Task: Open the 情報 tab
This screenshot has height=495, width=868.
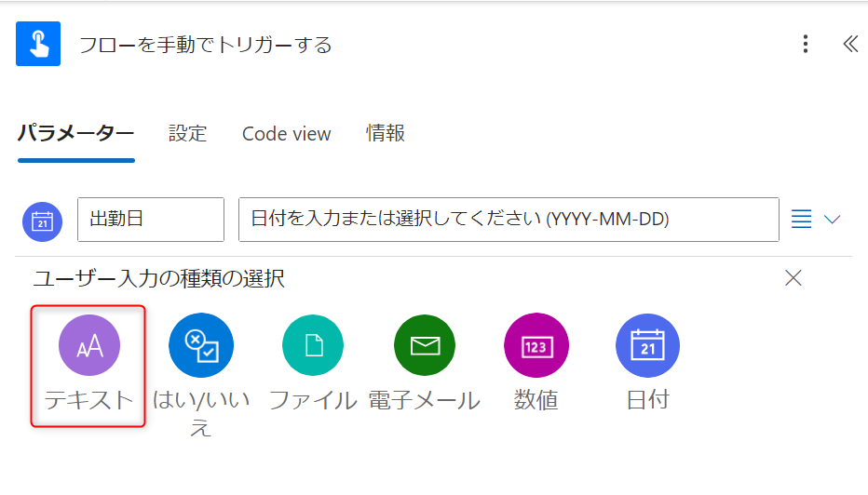Action: click(x=386, y=133)
